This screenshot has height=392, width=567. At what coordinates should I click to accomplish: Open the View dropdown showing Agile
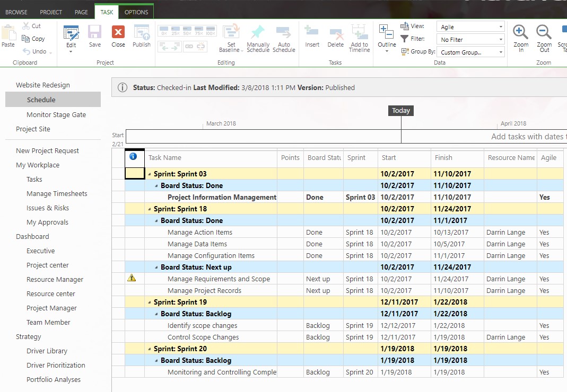470,26
